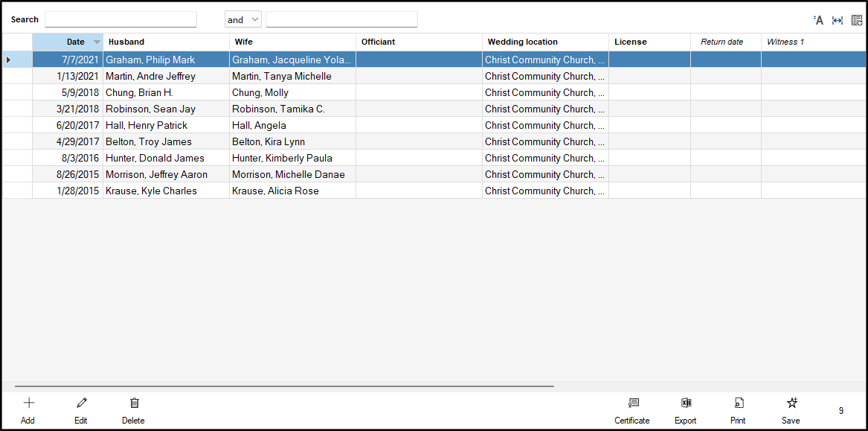
Task: Print the marriage records list
Action: (739, 403)
